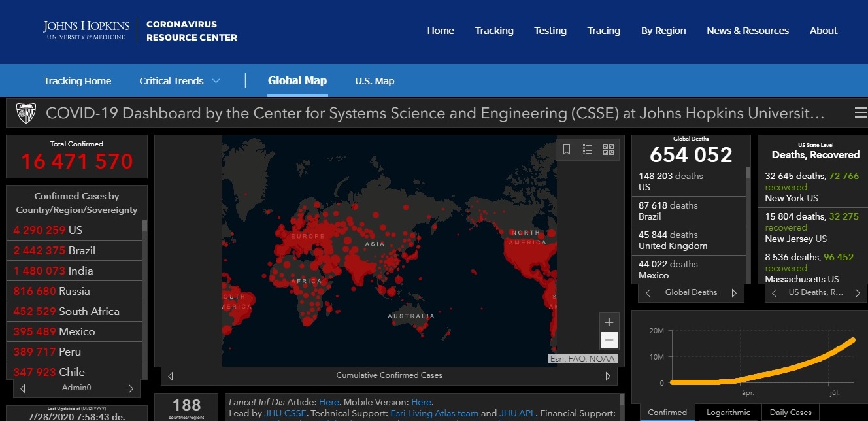Screen dimensions: 868x421
Task: Select Chile in confirmed cases list
Action: (x=75, y=371)
